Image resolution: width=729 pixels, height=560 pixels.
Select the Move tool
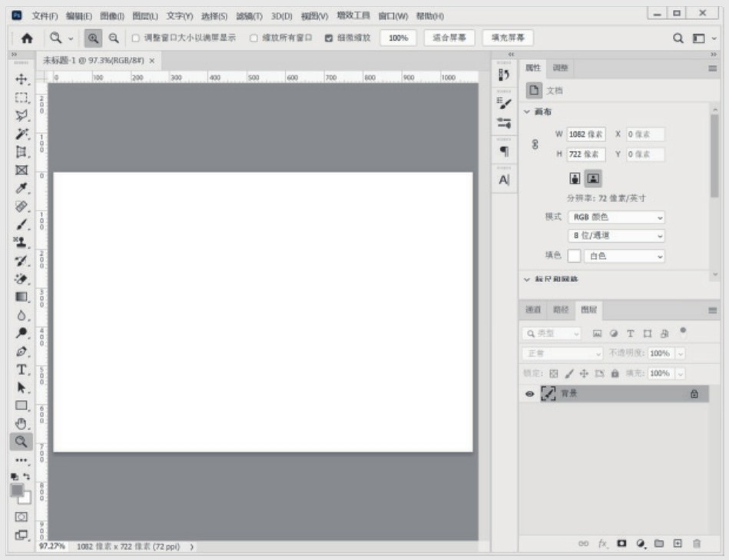tap(22, 79)
